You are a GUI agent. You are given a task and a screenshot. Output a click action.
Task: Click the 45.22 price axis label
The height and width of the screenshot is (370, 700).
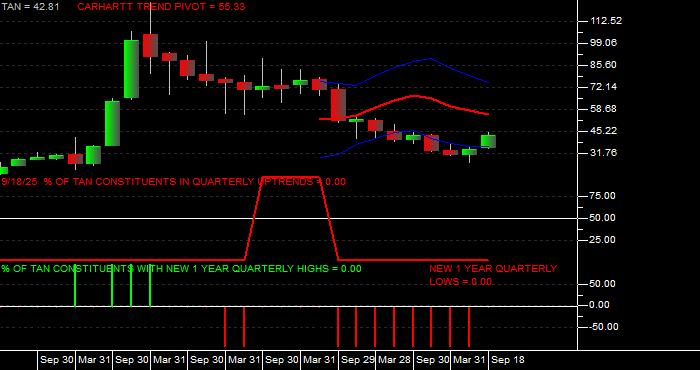[x=604, y=131]
